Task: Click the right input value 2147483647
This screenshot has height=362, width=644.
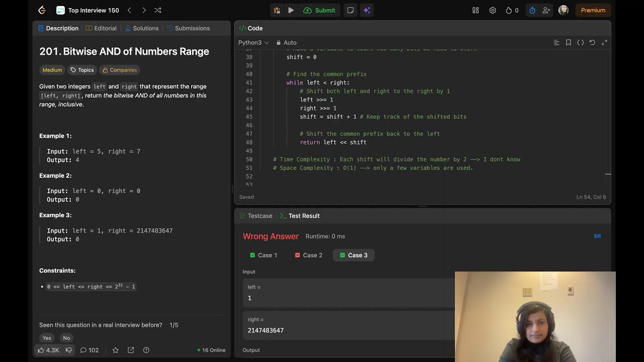Action: 348,325
